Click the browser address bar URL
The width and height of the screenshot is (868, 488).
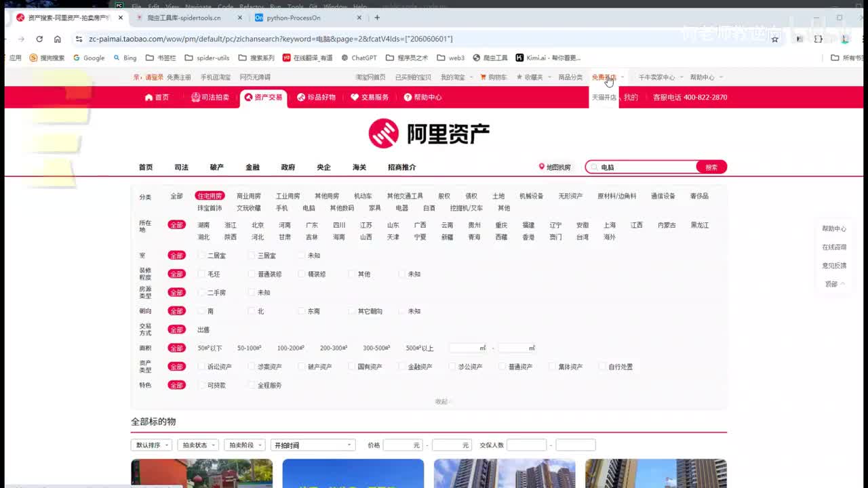click(271, 39)
